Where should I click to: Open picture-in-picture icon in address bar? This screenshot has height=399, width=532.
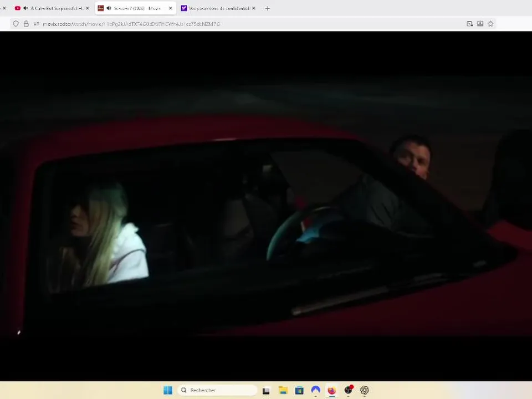[469, 24]
